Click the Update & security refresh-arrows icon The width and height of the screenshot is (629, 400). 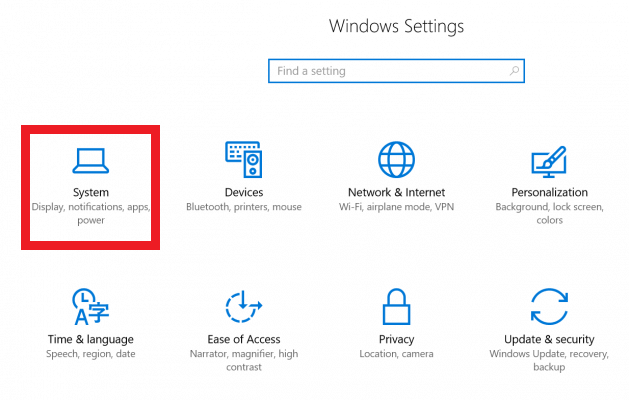(549, 307)
